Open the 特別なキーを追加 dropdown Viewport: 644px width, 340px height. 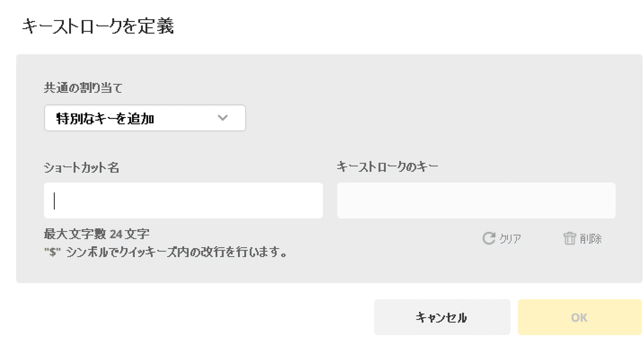(x=145, y=118)
